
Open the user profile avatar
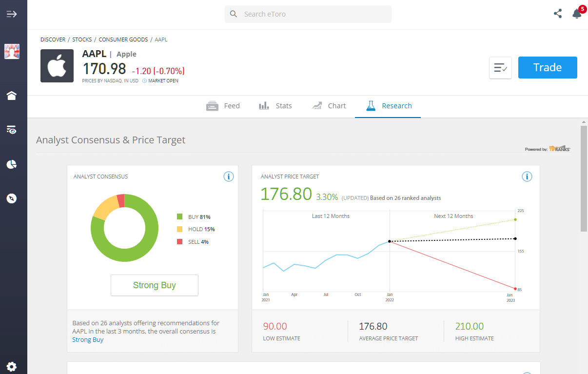pyautogui.click(x=12, y=52)
